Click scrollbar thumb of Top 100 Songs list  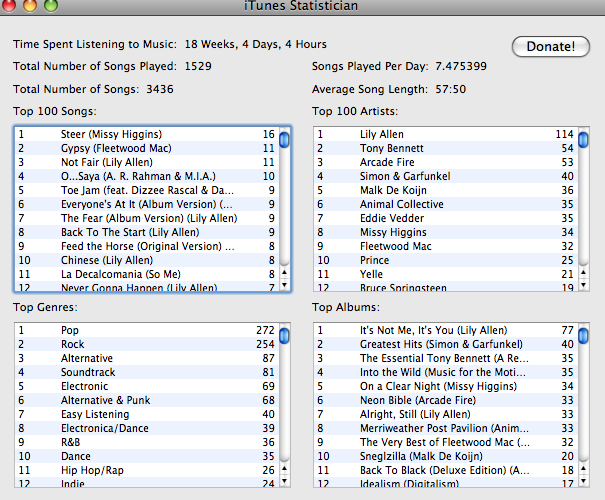284,139
